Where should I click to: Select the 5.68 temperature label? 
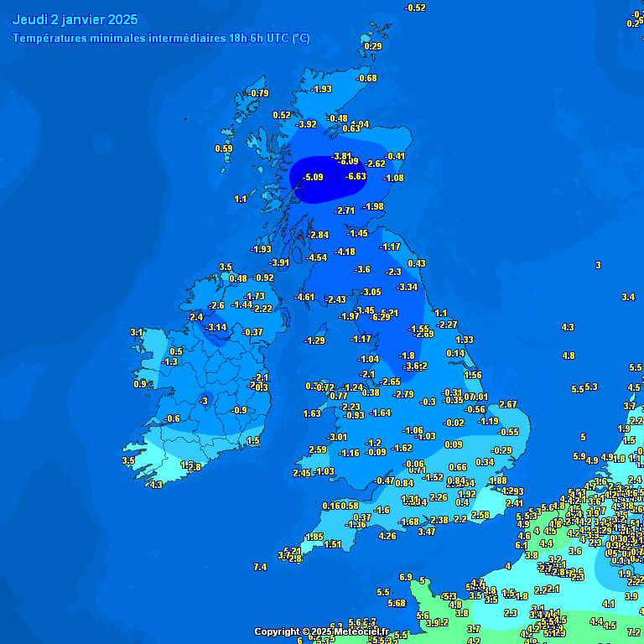point(397,603)
